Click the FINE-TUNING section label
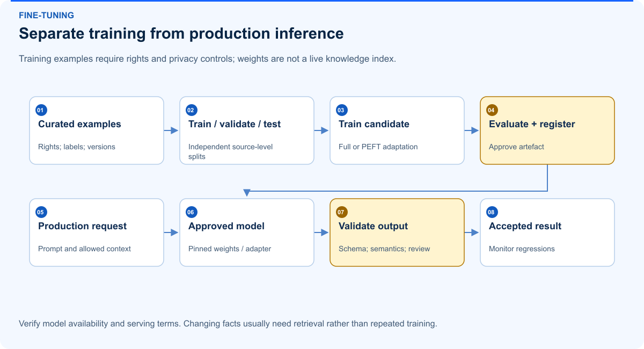Viewport: 644px width, 349px height. (x=47, y=15)
